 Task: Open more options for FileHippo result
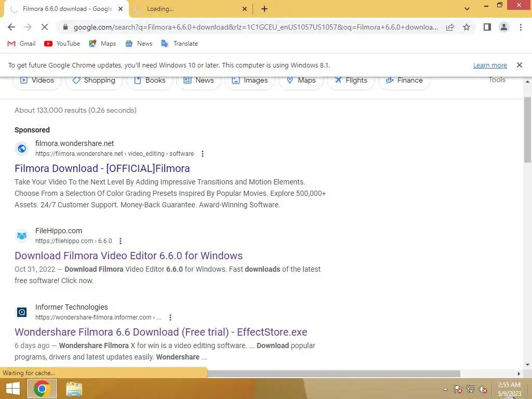click(121, 241)
